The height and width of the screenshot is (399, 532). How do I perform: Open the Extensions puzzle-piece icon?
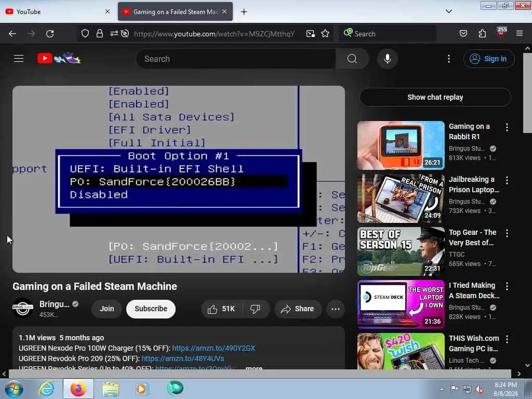(482, 33)
